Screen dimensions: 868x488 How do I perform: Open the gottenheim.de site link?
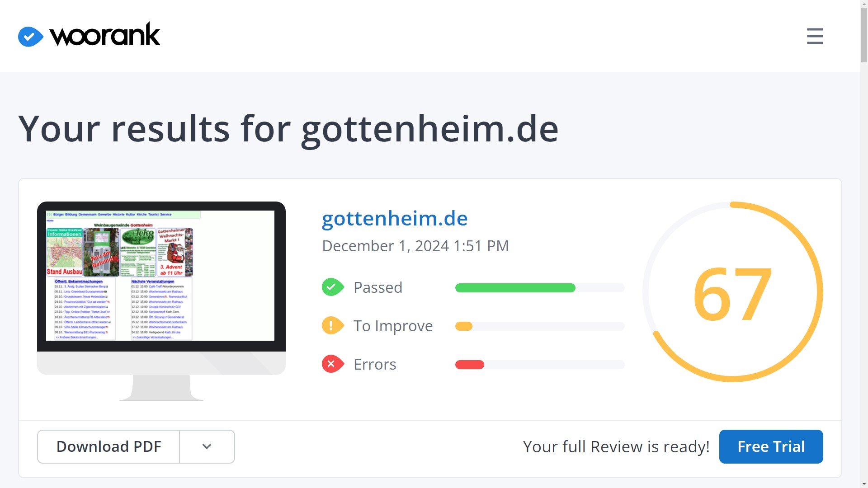coord(394,219)
